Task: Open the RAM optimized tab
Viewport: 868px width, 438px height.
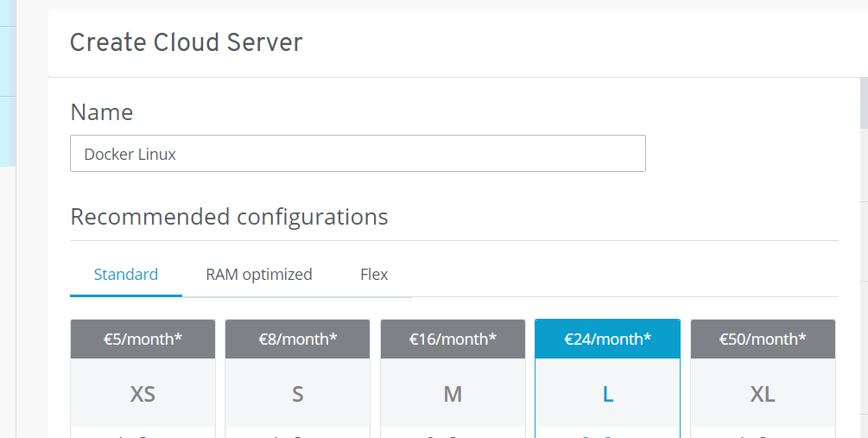Action: tap(259, 275)
